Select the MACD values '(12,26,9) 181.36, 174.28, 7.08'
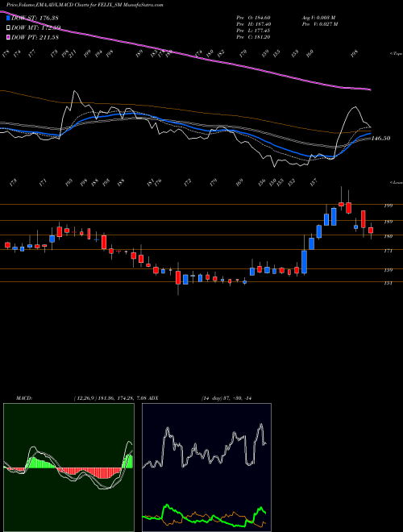403x532 pixels. tap(110, 398)
